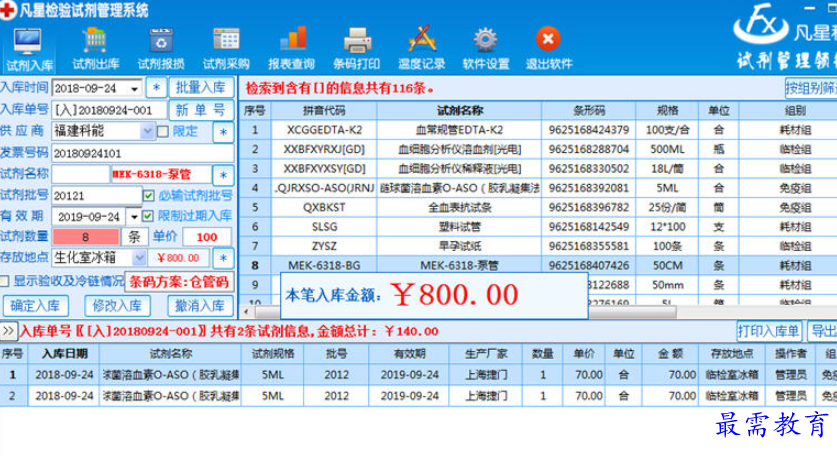Sort by 生产厂家 column header

(x=486, y=353)
